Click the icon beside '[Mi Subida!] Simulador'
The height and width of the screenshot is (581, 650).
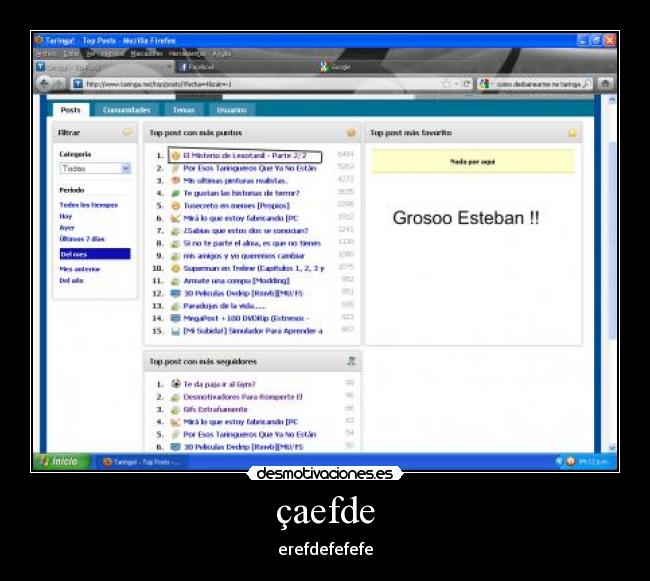point(176,331)
